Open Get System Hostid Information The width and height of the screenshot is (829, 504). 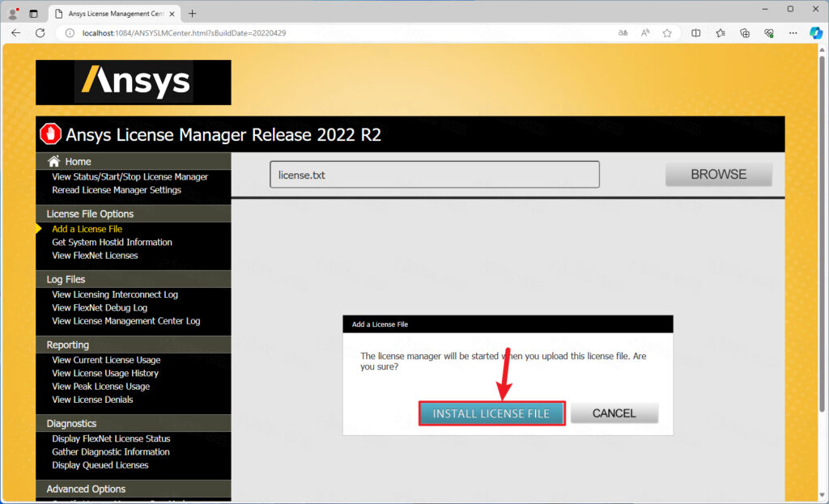coord(112,243)
